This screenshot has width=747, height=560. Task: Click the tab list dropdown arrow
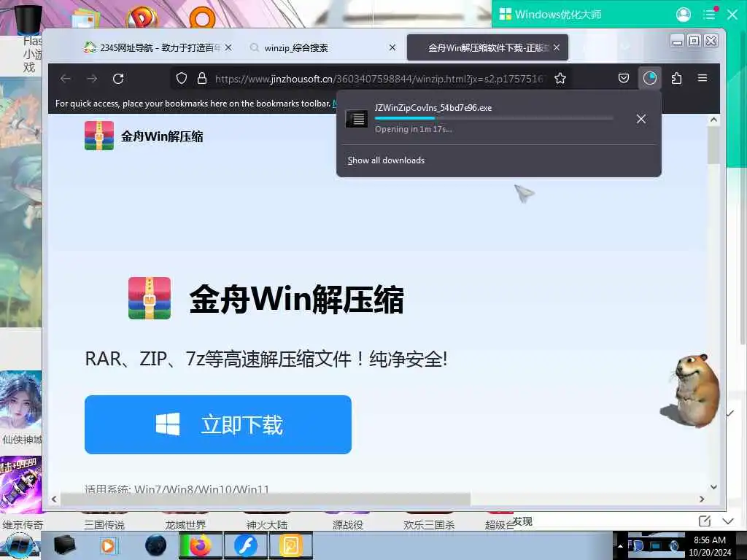(x=625, y=47)
